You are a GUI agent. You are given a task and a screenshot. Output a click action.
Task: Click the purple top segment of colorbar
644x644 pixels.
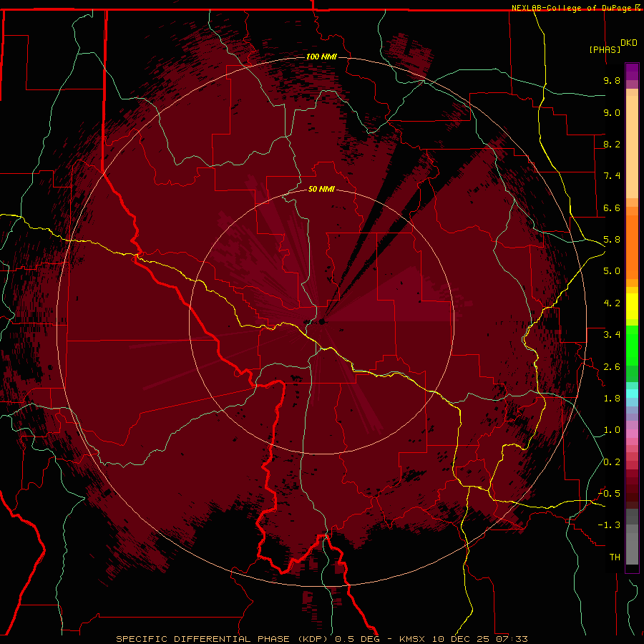pos(632,72)
